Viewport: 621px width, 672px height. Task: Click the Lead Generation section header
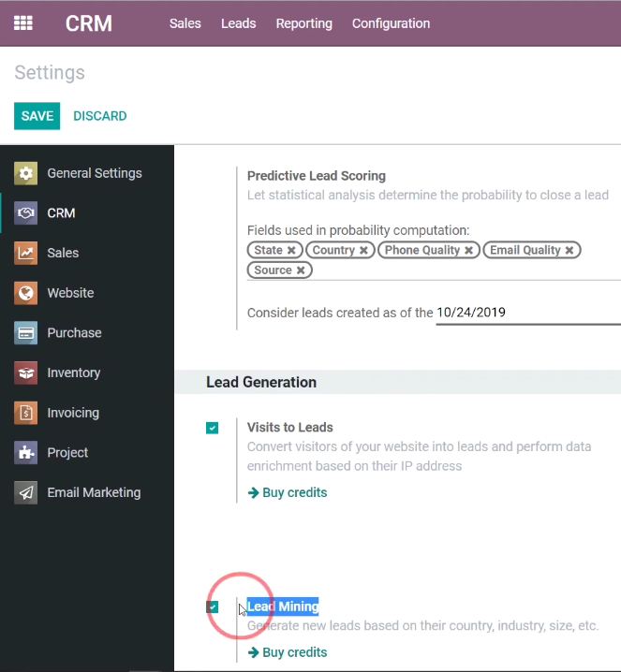click(x=261, y=382)
